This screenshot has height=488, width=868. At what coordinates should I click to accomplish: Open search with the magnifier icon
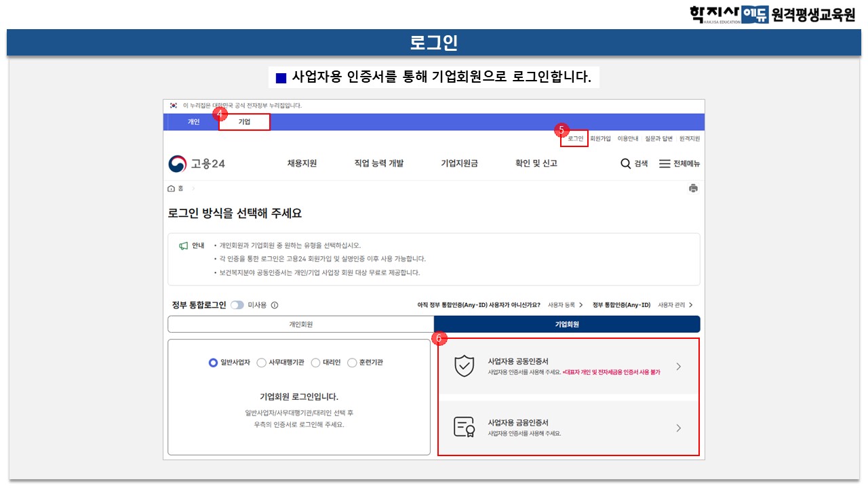click(625, 164)
